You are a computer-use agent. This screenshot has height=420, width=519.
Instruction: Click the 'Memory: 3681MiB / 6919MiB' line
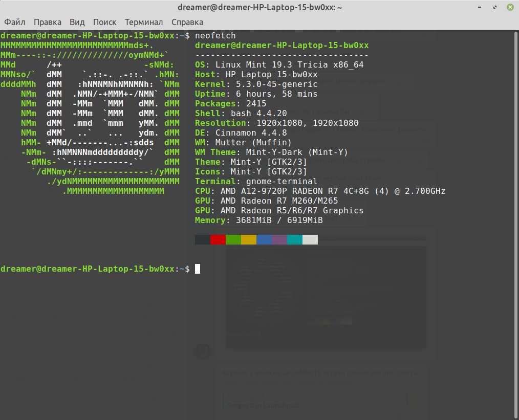(259, 220)
